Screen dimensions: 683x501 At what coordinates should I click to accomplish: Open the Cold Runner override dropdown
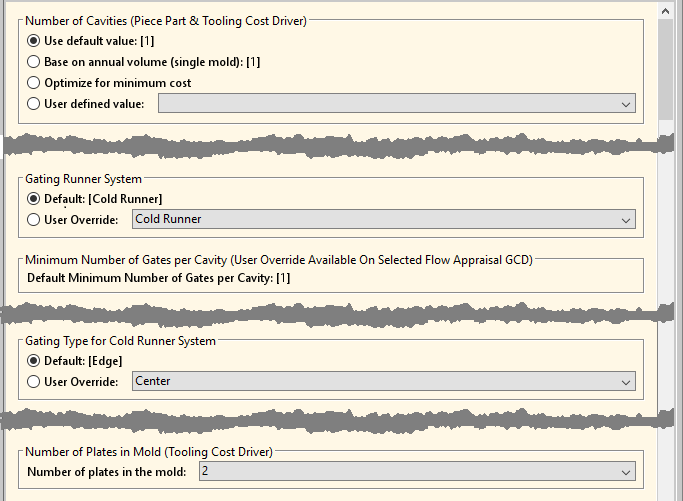[x=383, y=219]
